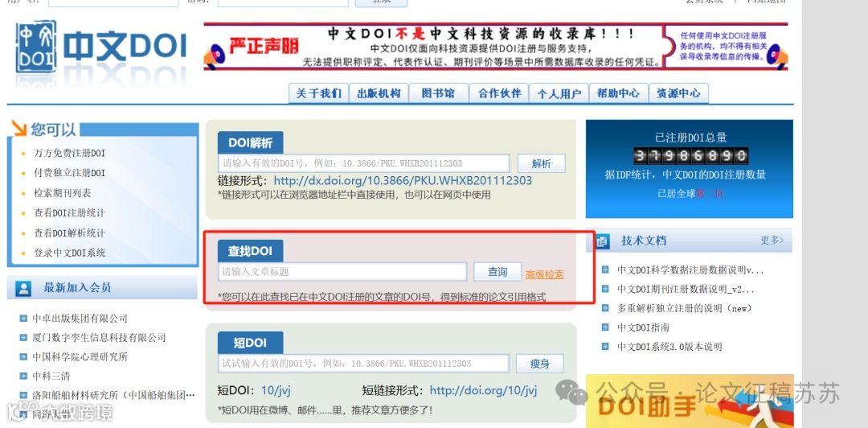Click arrow icon beside 中国科学院心理研究所
This screenshot has width=868, height=428.
[23, 356]
